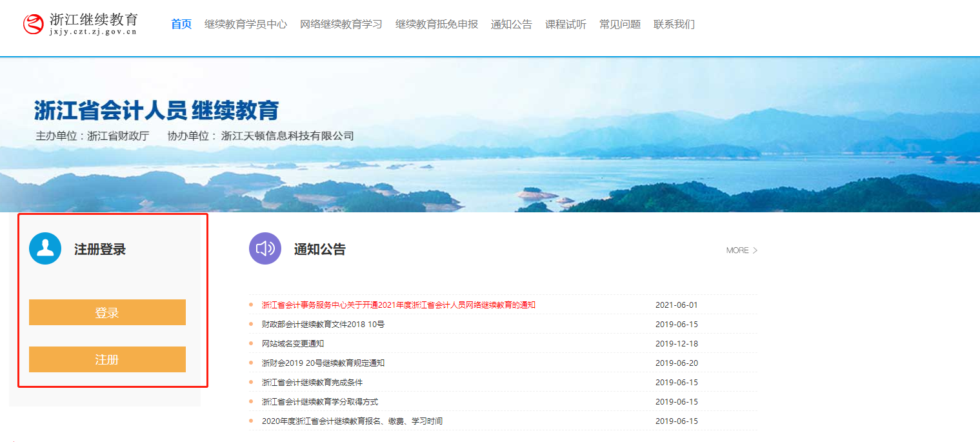Click 联系我们 in the navigation
980x442 pixels.
[673, 24]
